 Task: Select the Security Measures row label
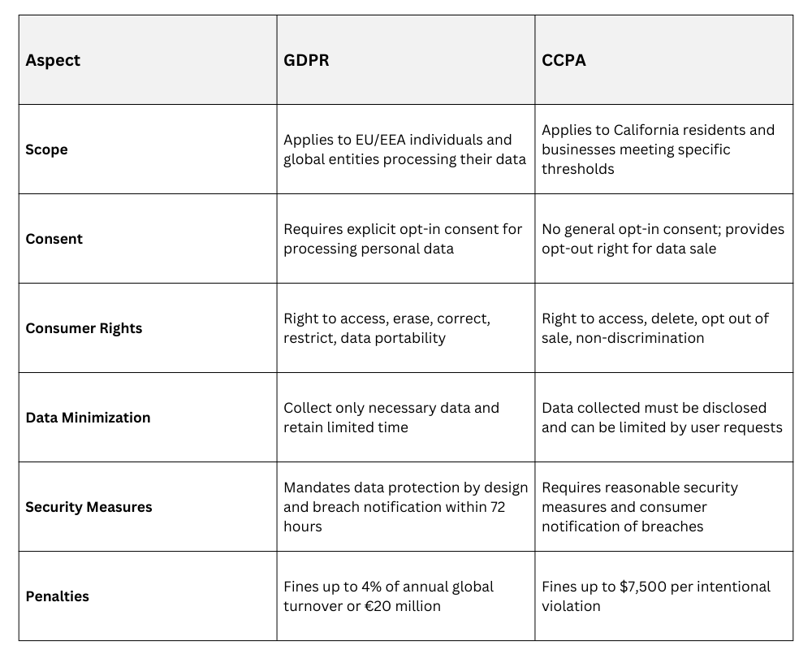89,507
